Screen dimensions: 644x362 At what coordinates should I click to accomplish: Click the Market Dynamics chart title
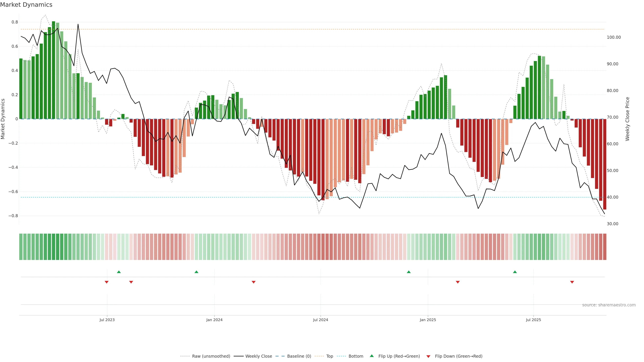(26, 5)
